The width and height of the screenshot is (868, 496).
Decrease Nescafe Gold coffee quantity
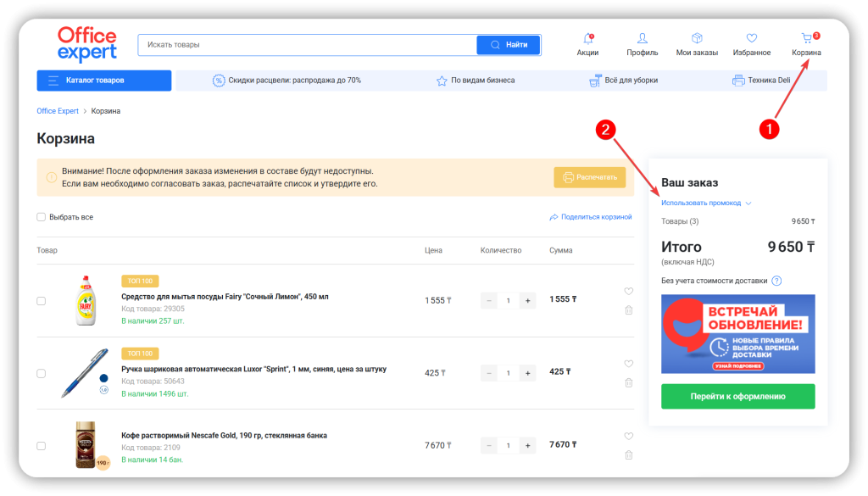pos(489,446)
